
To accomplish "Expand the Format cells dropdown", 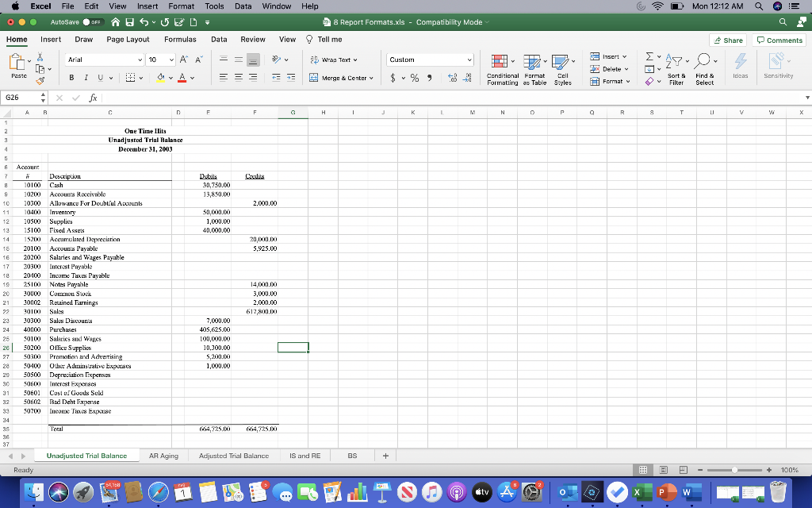I will coord(628,82).
